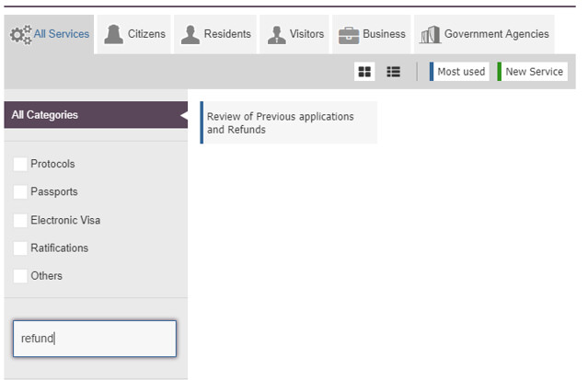Click the search field containing refund
Screen dimensions: 588x380
pos(94,339)
